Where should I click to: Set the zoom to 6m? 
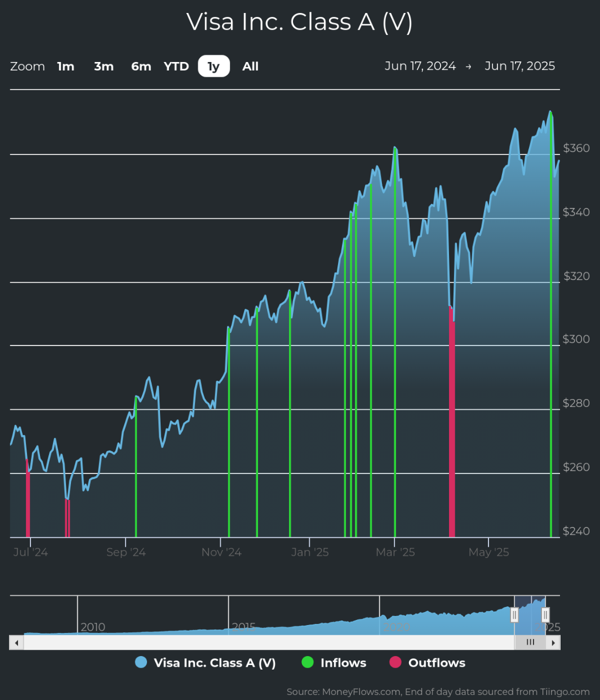141,67
